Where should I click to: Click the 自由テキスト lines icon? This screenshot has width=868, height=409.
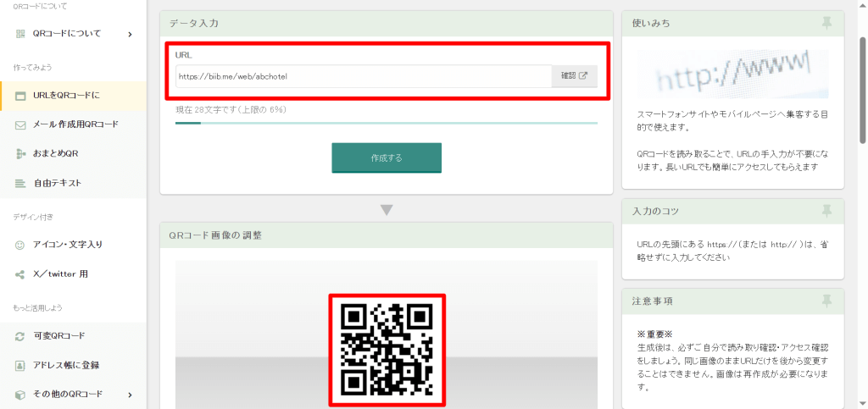[20, 184]
